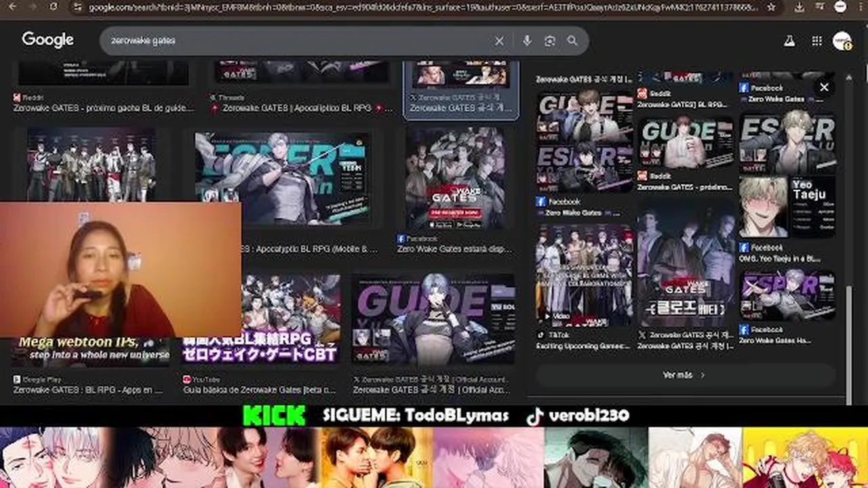The height and width of the screenshot is (488, 868).
Task: Open the 클로즈베타 thumbnail in side panel
Action: coord(686,264)
